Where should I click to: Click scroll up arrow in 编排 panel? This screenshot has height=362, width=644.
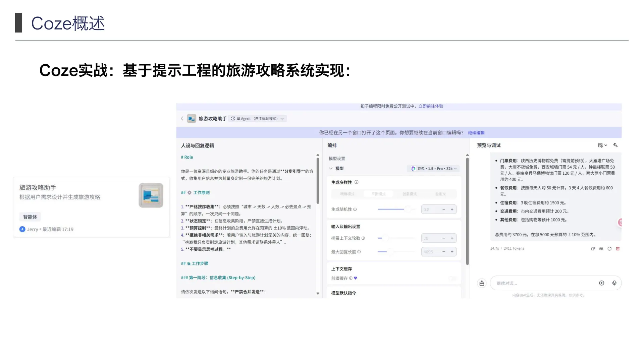point(467,155)
